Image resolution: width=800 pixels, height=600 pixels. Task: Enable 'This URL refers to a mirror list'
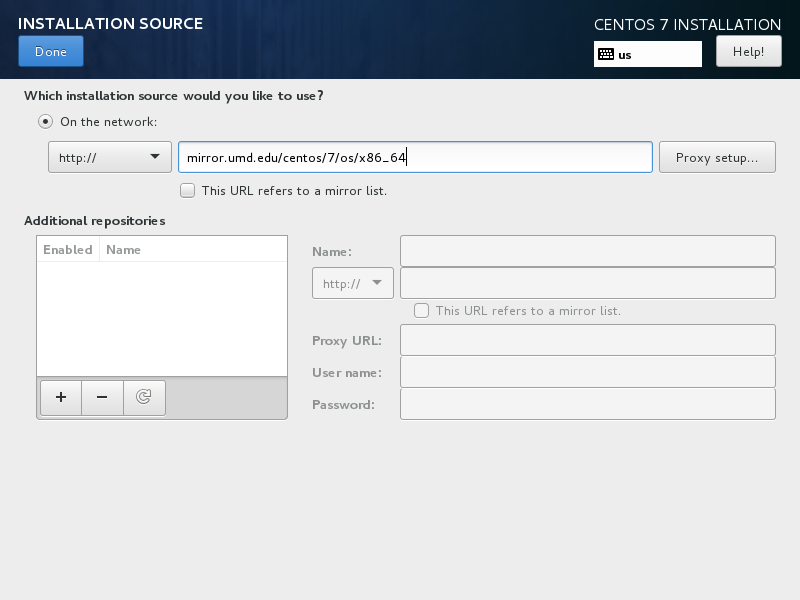pyautogui.click(x=187, y=190)
